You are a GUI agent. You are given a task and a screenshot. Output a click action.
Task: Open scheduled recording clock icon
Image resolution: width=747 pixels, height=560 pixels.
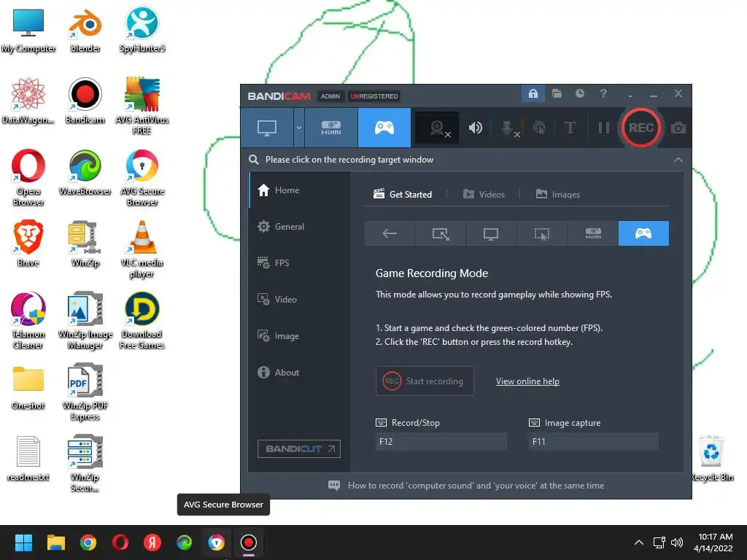[580, 93]
